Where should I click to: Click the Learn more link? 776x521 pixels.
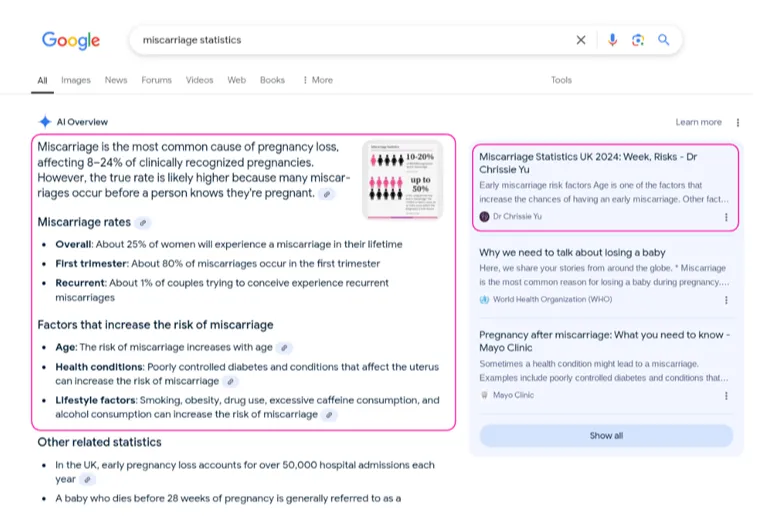[x=698, y=122]
